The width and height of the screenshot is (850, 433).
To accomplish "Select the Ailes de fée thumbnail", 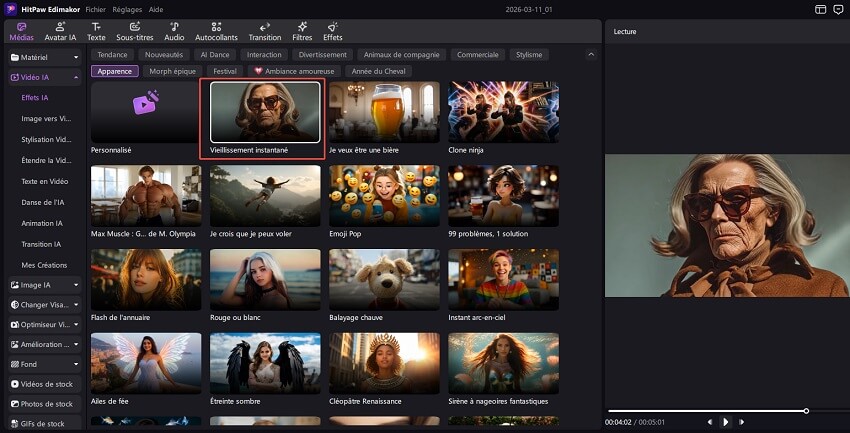I will pos(146,363).
